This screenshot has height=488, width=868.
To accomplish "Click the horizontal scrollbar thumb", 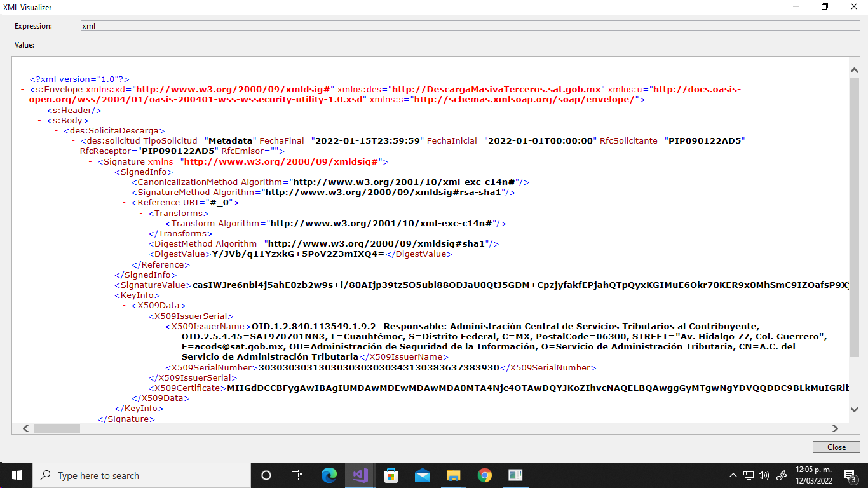I will click(x=57, y=428).
